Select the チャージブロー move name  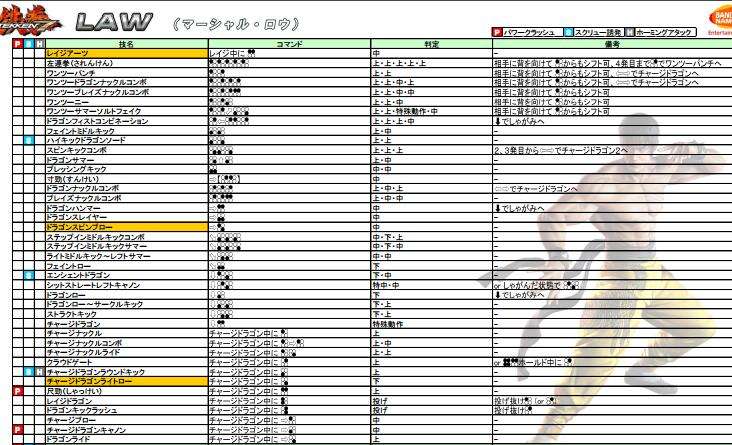tap(71, 420)
